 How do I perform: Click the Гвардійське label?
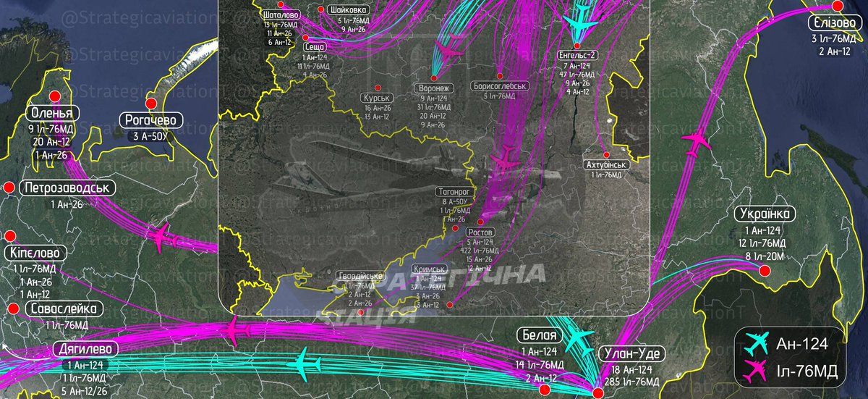pos(359,277)
